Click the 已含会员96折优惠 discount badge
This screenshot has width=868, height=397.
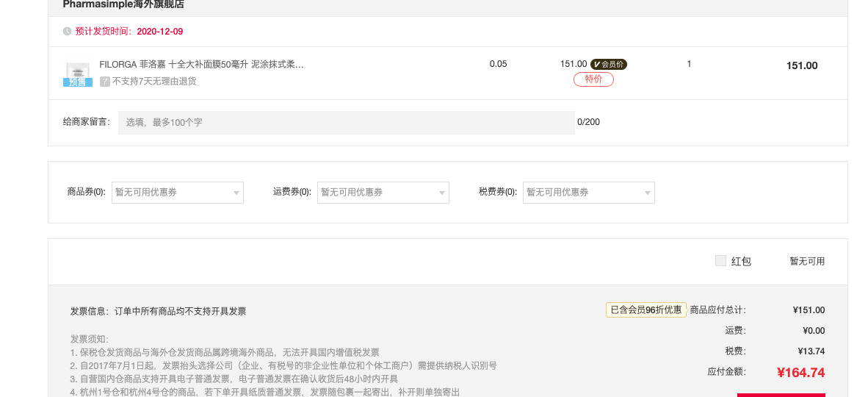[646, 310]
